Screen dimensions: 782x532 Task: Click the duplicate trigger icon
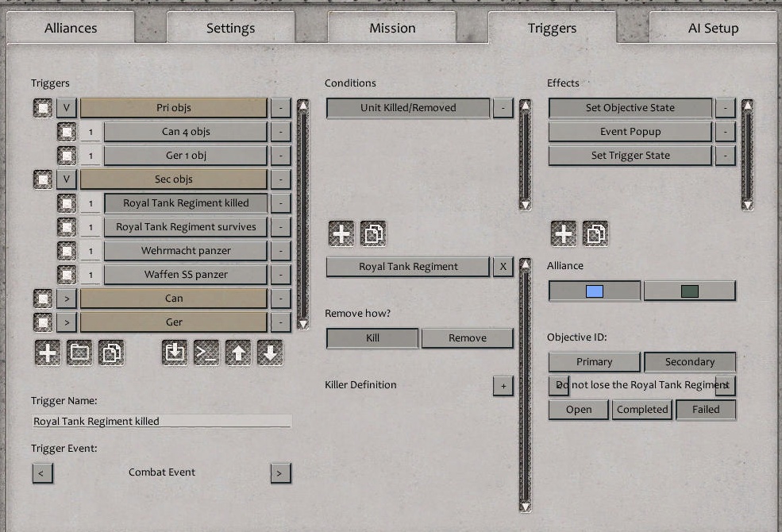(x=112, y=353)
